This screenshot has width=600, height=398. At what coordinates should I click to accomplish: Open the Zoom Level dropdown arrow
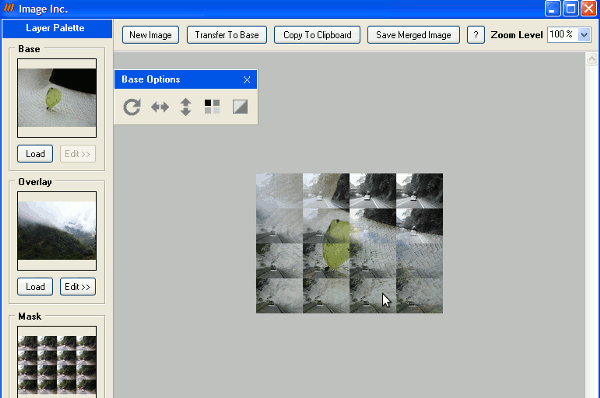[x=584, y=35]
